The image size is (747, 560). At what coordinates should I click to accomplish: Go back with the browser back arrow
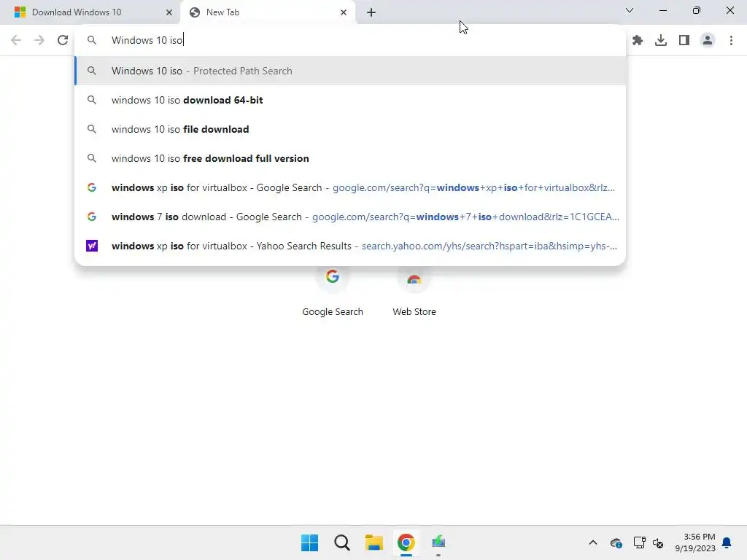pos(16,40)
